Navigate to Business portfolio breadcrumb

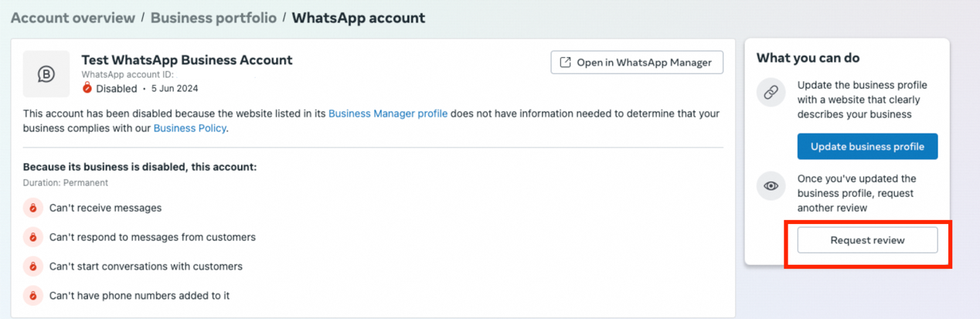pos(213,17)
